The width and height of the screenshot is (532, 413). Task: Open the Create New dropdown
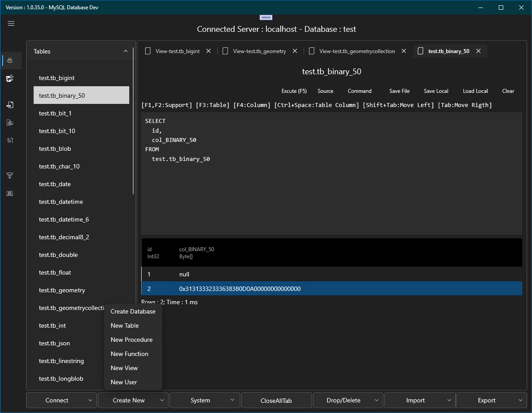click(133, 400)
